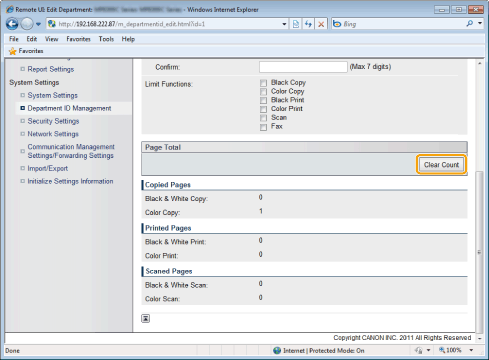Click the Internet Protected Mode globe icon
Image resolution: width=489 pixels, height=360 pixels.
[277, 351]
